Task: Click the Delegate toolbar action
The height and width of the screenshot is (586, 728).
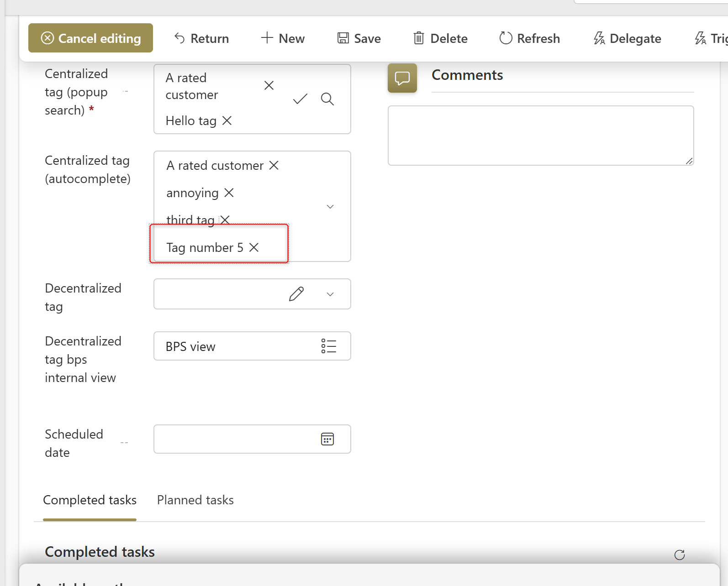Action: [627, 38]
